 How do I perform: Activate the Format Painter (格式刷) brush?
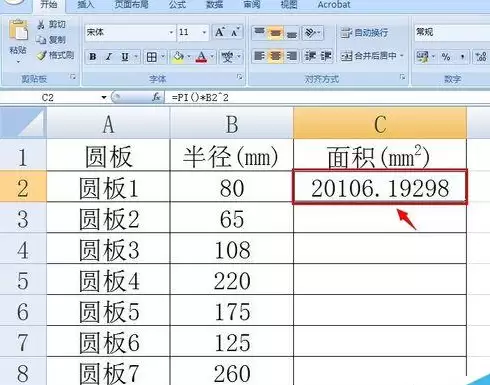pyautogui.click(x=55, y=55)
